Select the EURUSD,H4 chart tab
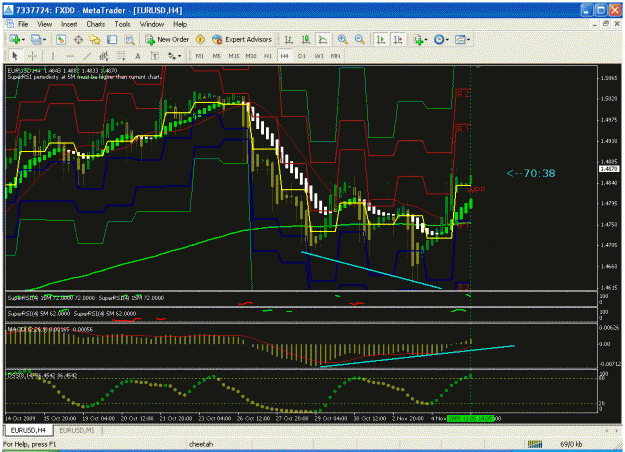 click(x=28, y=430)
